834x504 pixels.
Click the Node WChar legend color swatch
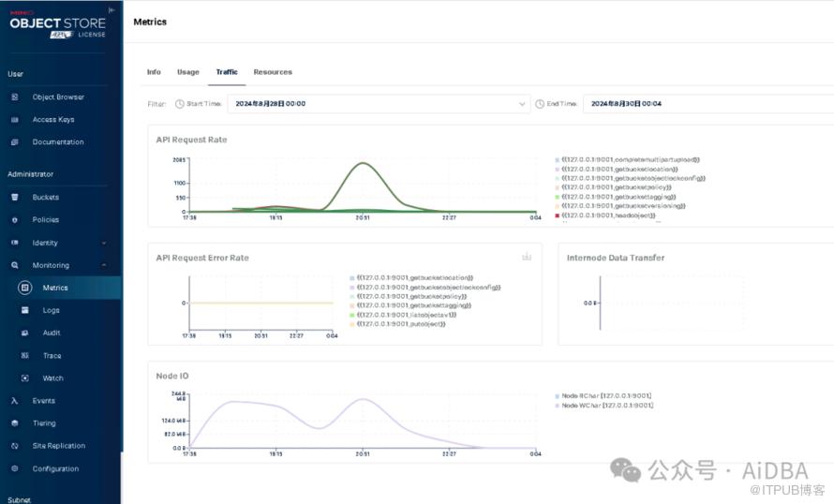(x=558, y=406)
